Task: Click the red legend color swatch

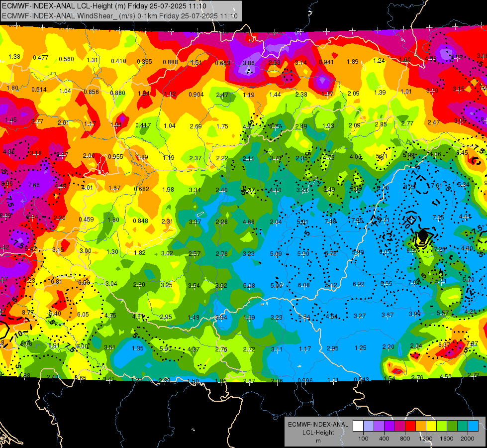Action: click(410, 426)
